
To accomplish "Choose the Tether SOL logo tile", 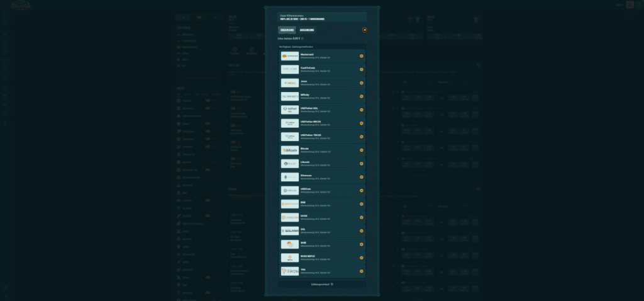I will (289, 110).
